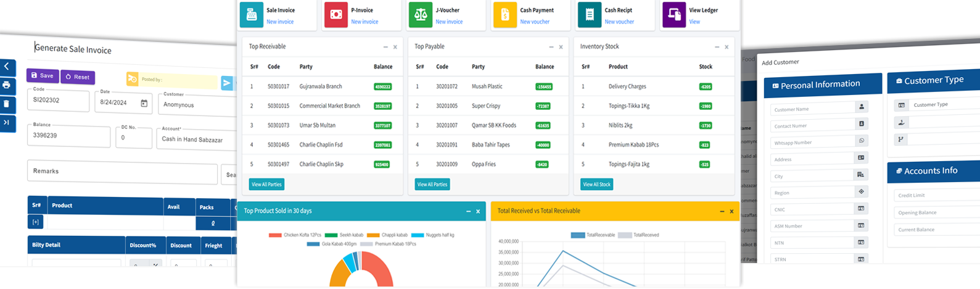Click the ID card icon beside ASM Number
This screenshot has width=980, height=289.
click(x=862, y=225)
